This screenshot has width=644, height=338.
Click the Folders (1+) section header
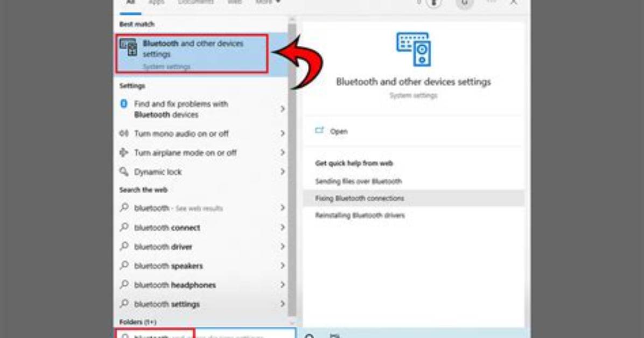click(138, 321)
